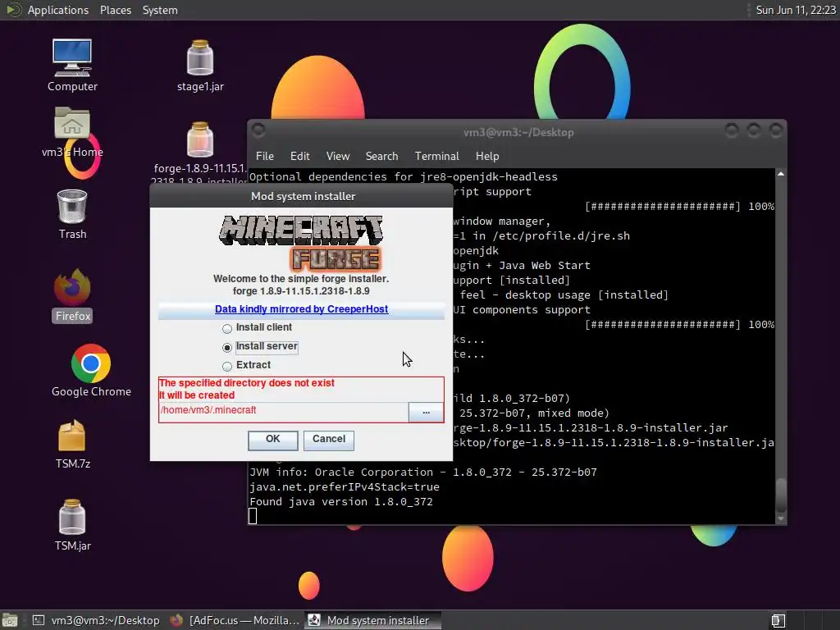Screen dimensions: 840x630
Task: Open the terminal File menu
Action: pos(265,156)
